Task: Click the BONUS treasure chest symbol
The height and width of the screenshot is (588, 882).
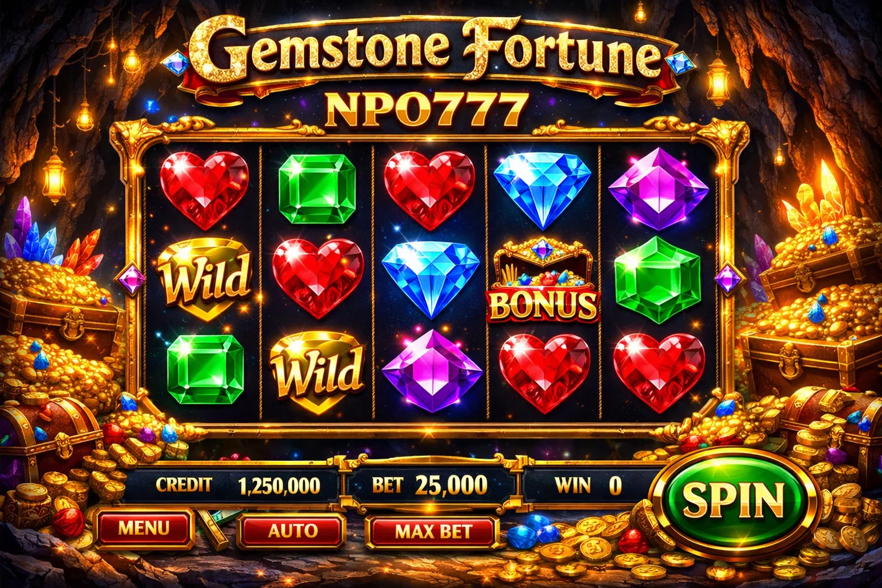Action: click(543, 281)
